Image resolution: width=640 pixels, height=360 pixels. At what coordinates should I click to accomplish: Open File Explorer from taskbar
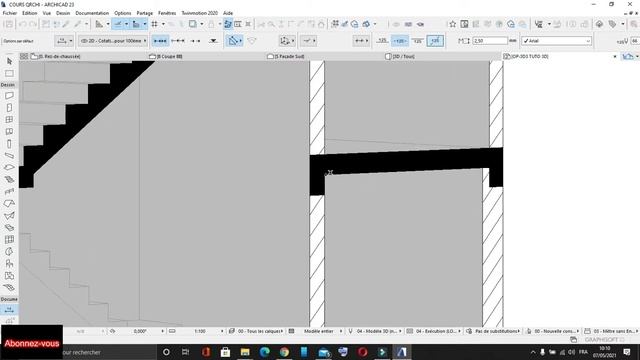[x=245, y=352]
